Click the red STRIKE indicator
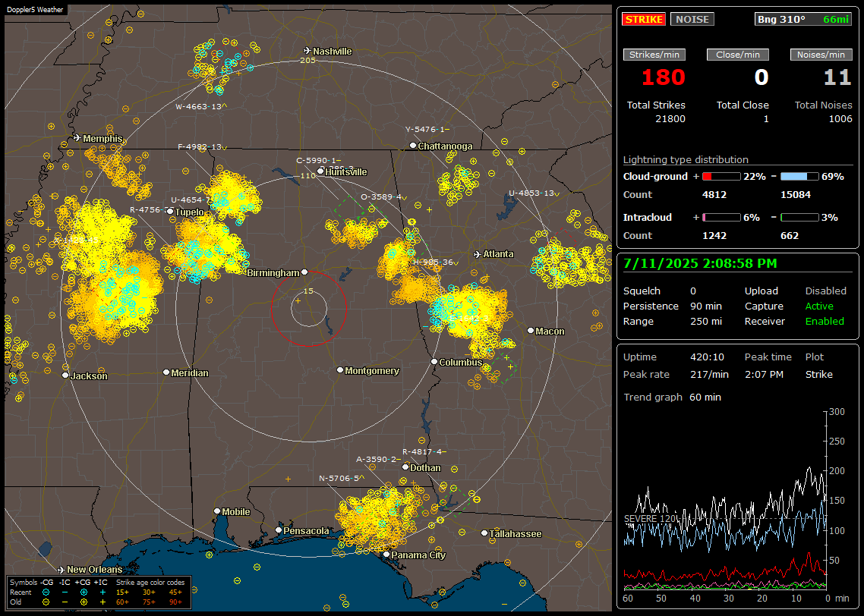 coord(644,19)
